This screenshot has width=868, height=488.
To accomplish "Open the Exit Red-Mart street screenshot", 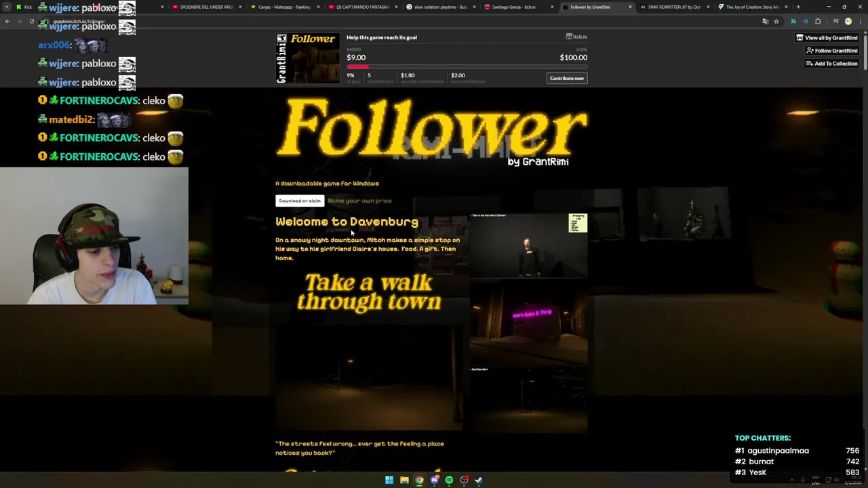I will pyautogui.click(x=528, y=400).
